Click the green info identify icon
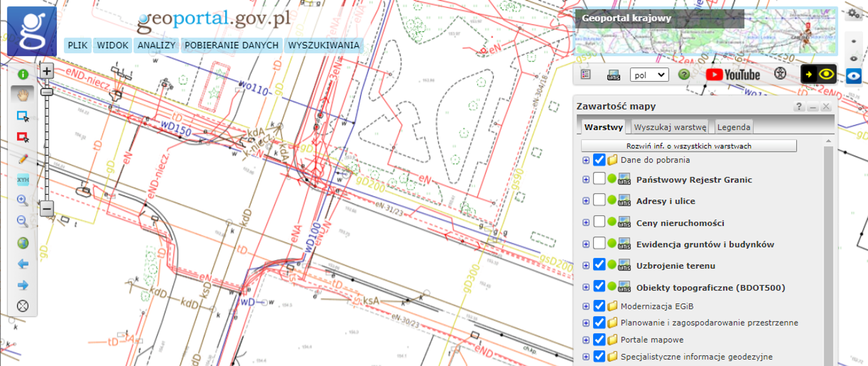The height and width of the screenshot is (366, 868). click(23, 75)
